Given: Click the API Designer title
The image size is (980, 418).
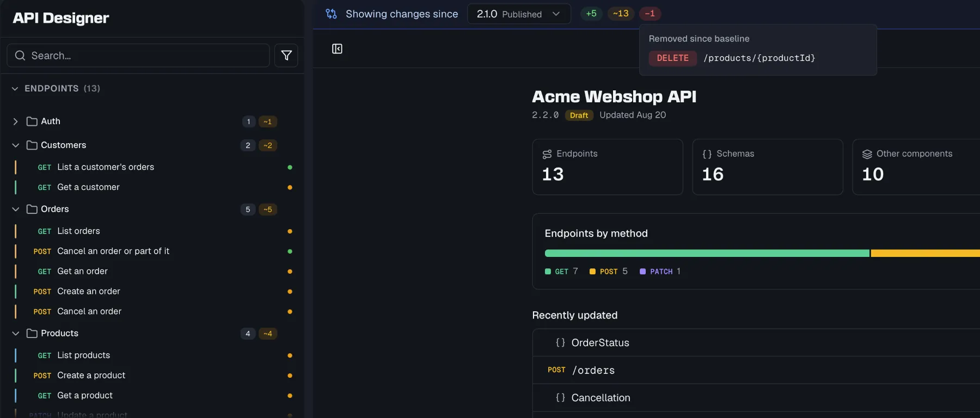Looking at the screenshot, I should pyautogui.click(x=61, y=18).
